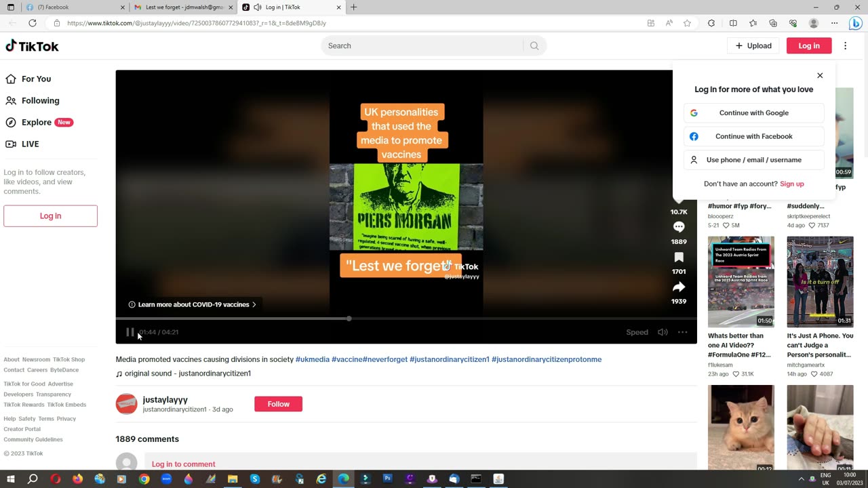Open the For You feed
Image resolution: width=868 pixels, height=488 pixels.
pyautogui.click(x=28, y=79)
